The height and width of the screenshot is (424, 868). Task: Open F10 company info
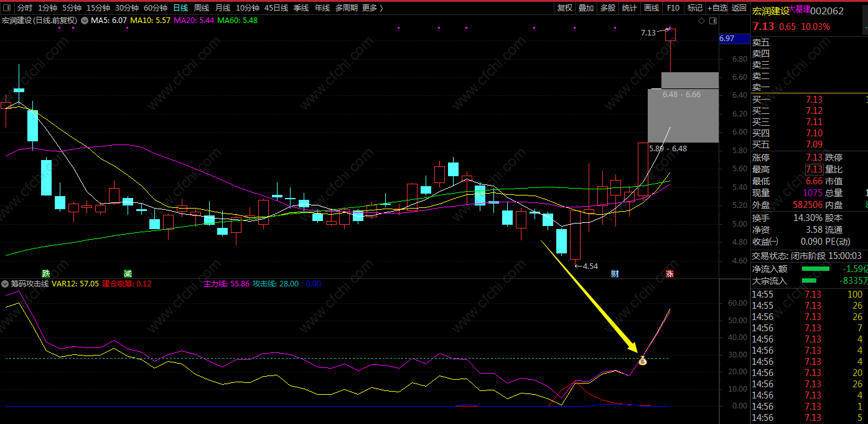coord(673,8)
